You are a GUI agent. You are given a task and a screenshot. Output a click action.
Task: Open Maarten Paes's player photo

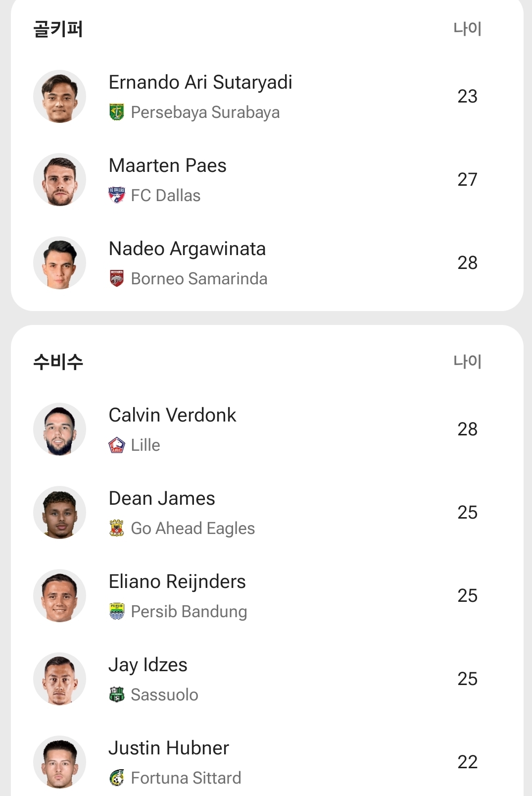click(59, 180)
